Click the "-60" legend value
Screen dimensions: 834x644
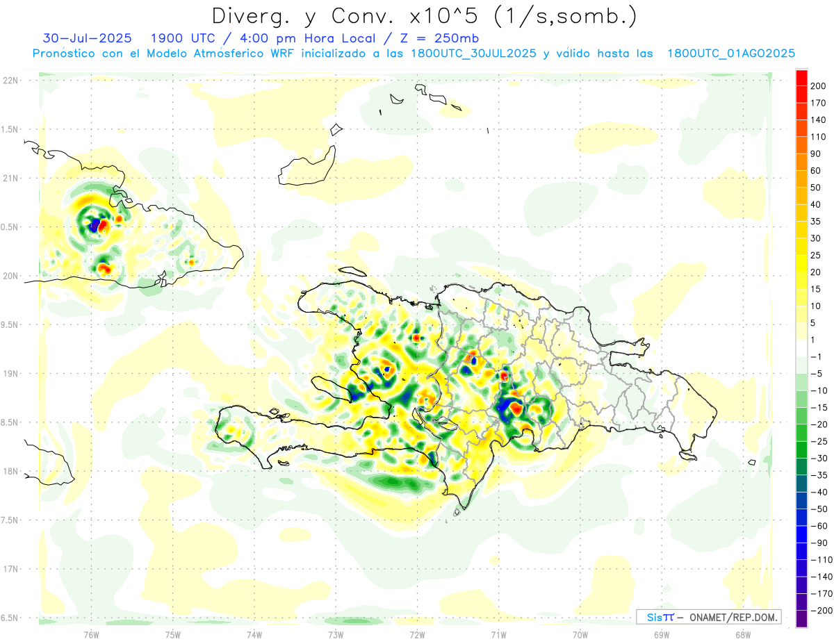(x=818, y=526)
